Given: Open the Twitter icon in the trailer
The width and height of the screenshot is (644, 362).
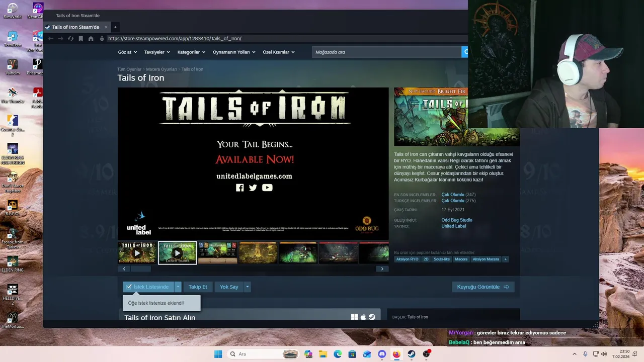Looking at the screenshot, I should click(x=253, y=188).
